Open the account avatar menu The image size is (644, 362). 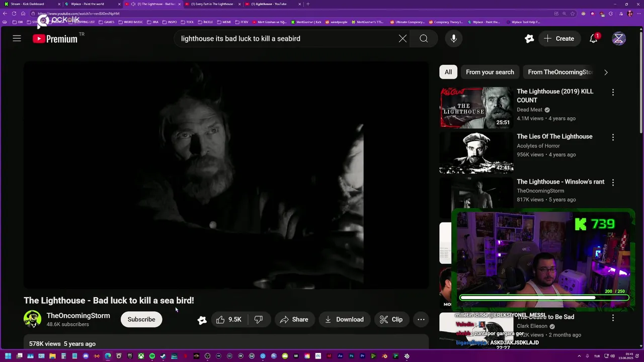point(619,39)
